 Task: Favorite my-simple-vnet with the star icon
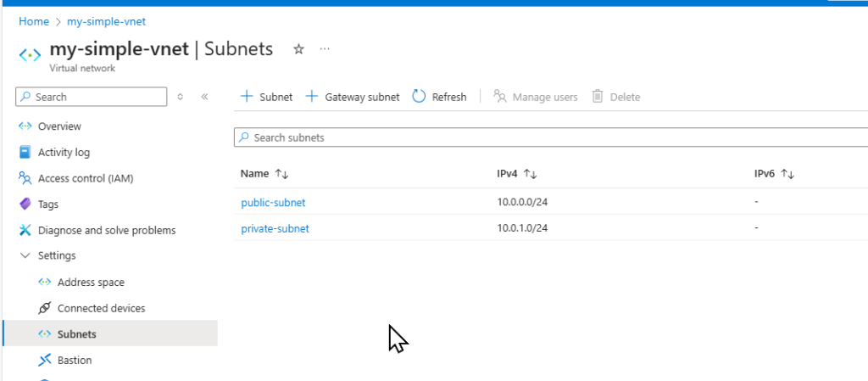[x=298, y=49]
